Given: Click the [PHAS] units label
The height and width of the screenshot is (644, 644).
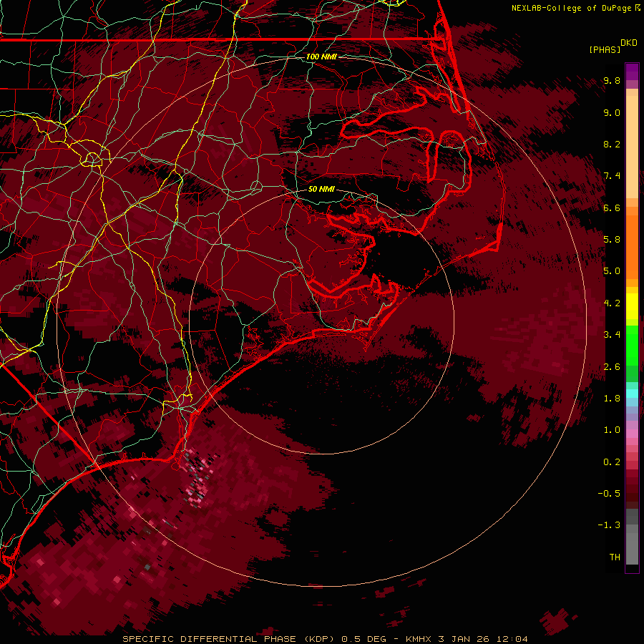Looking at the screenshot, I should [x=605, y=50].
